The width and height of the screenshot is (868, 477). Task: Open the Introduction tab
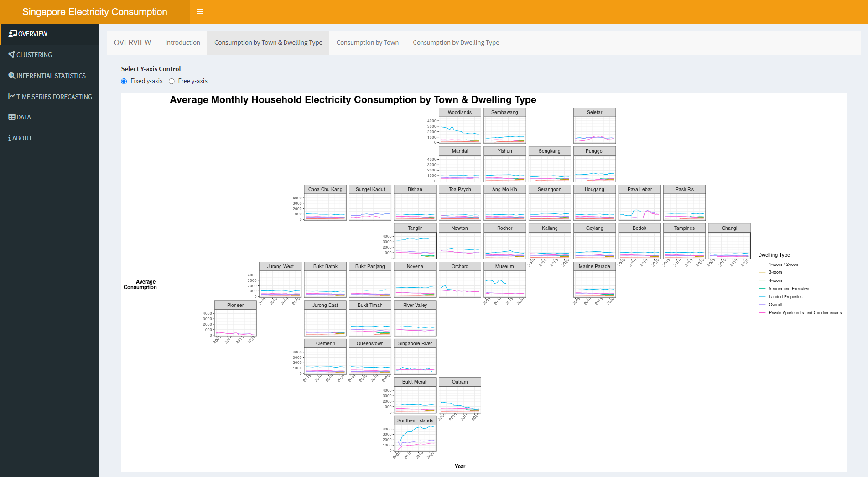182,43
